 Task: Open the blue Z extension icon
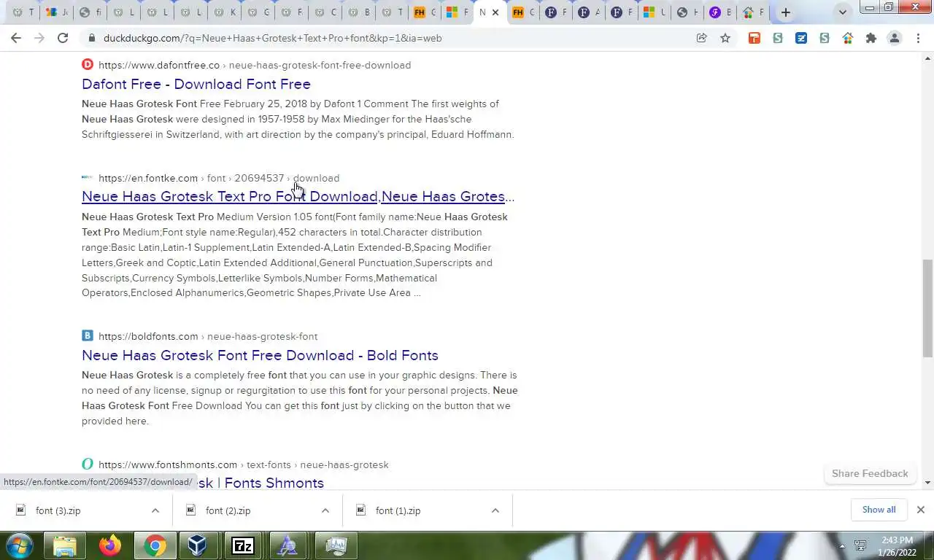pyautogui.click(x=801, y=38)
